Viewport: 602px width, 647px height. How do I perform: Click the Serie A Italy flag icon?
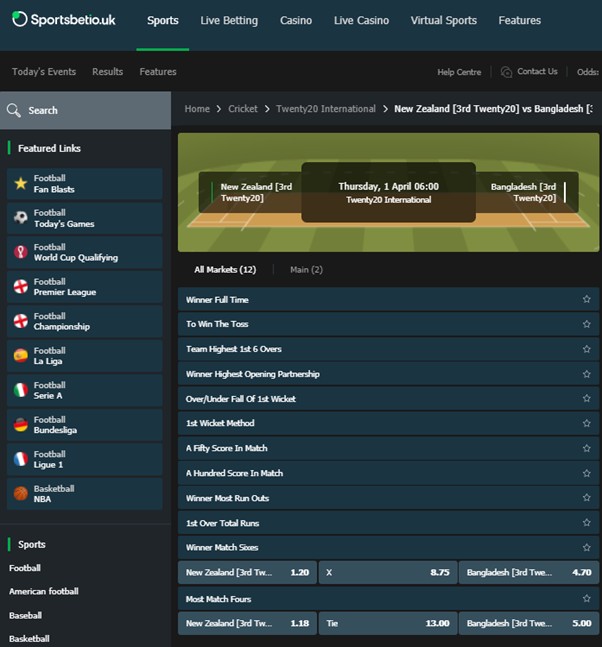[21, 390]
